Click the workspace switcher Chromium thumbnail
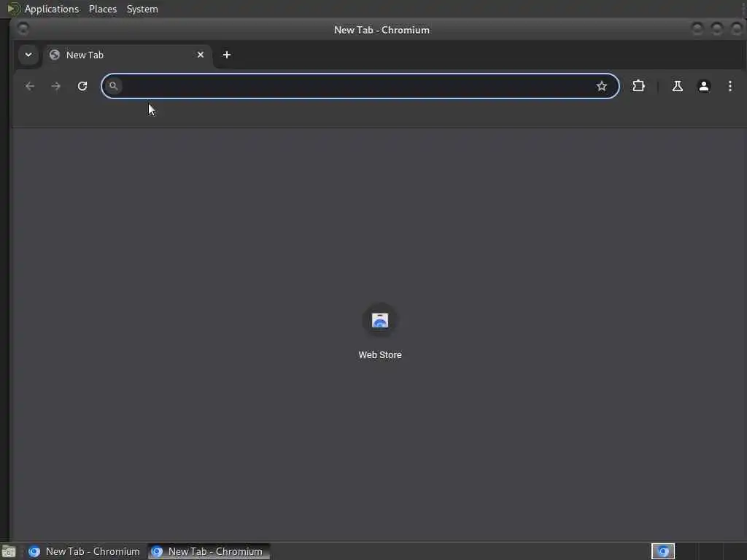747x560 pixels. point(662,551)
